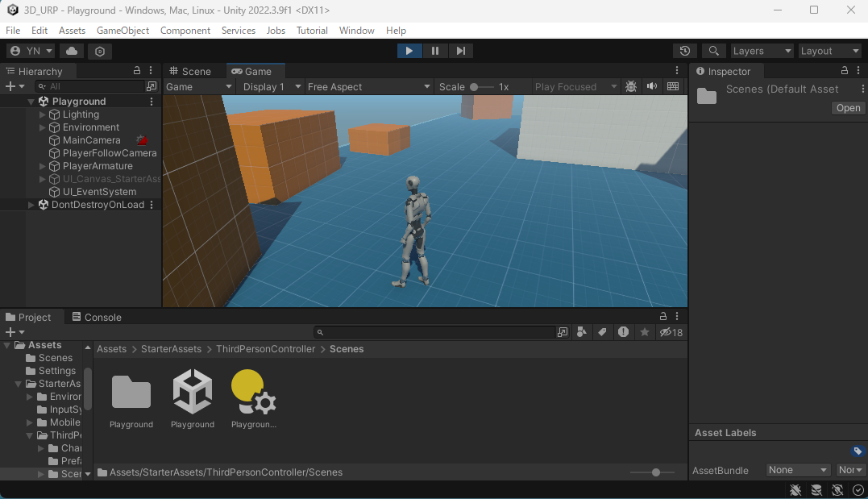Mute audio in the Game view
This screenshot has height=499, width=868.
tap(651, 86)
